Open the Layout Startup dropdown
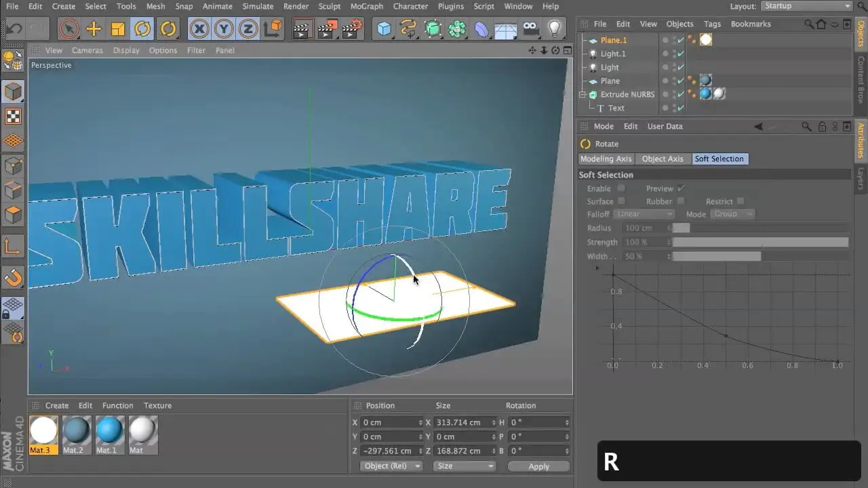868x488 pixels. click(806, 6)
